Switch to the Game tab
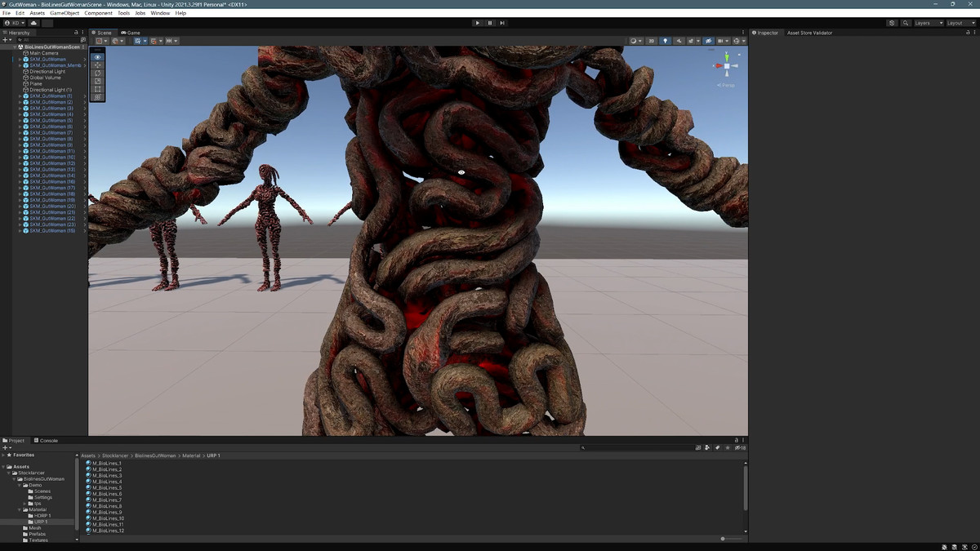 (x=131, y=33)
